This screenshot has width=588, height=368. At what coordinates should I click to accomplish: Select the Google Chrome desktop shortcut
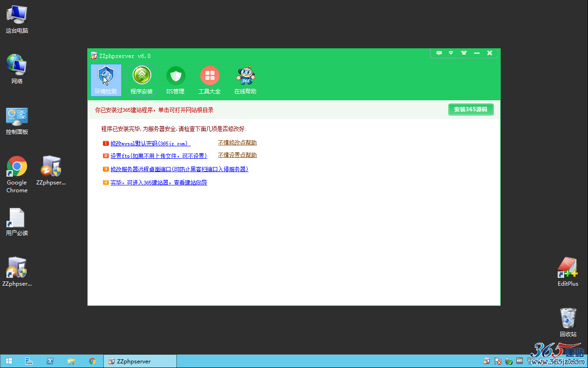pos(17,175)
